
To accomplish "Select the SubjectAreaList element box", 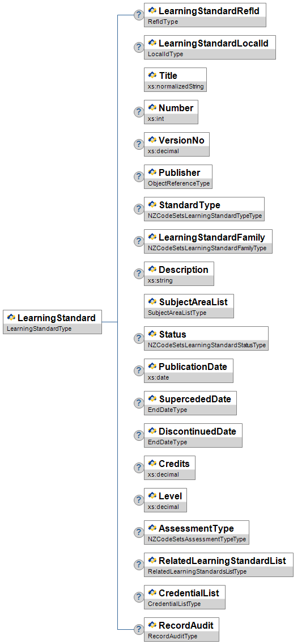I will pos(189,306).
